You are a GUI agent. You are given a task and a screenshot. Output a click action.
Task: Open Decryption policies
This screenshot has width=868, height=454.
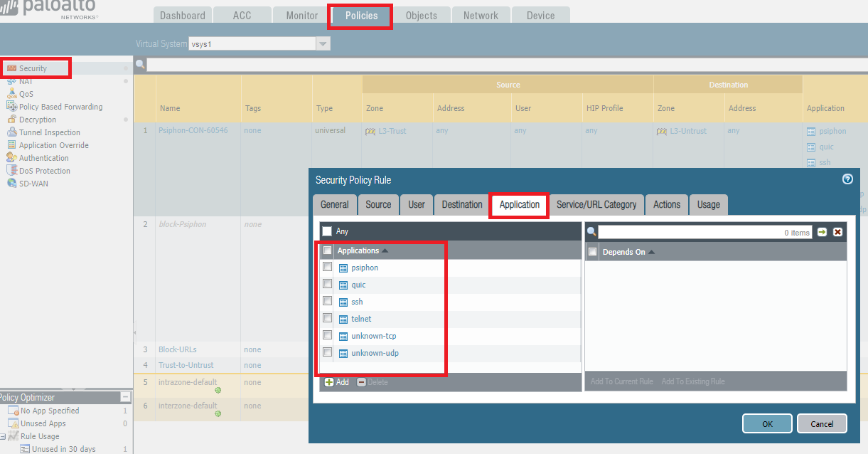click(38, 120)
